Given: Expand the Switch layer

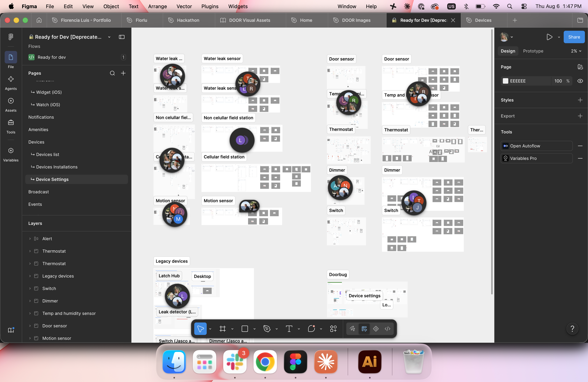Looking at the screenshot, I should click(x=30, y=288).
